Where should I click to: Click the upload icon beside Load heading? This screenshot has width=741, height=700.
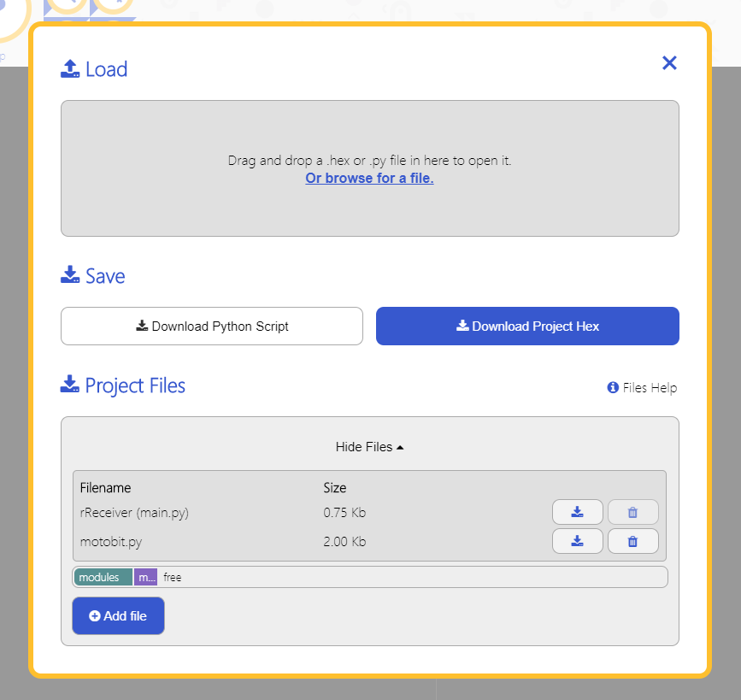[70, 69]
